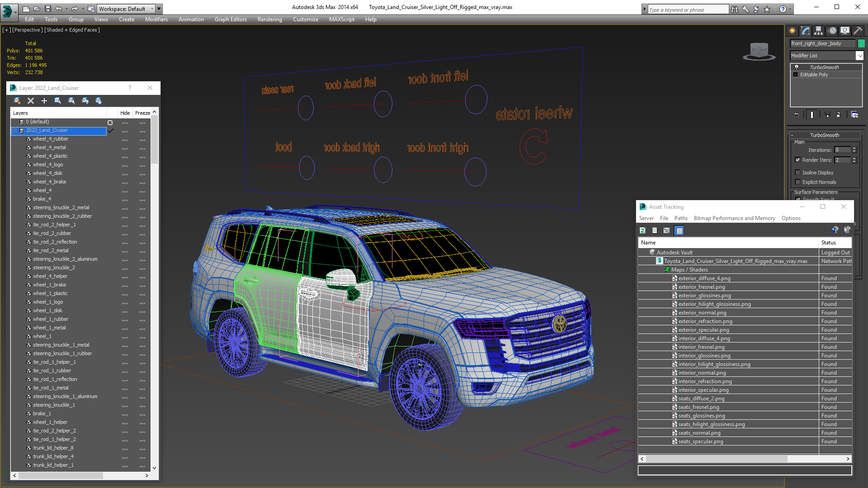Image resolution: width=868 pixels, height=488 pixels.
Task: Open the Modifier List dropdown
Action: [859, 56]
